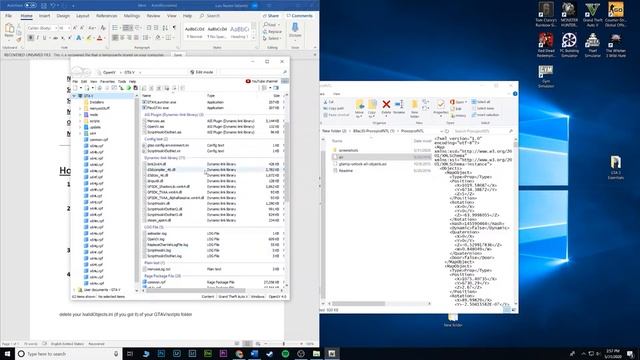This screenshot has width=640, height=360.
Task: Open the Design ribbon tab in Word
Action: tap(63, 16)
